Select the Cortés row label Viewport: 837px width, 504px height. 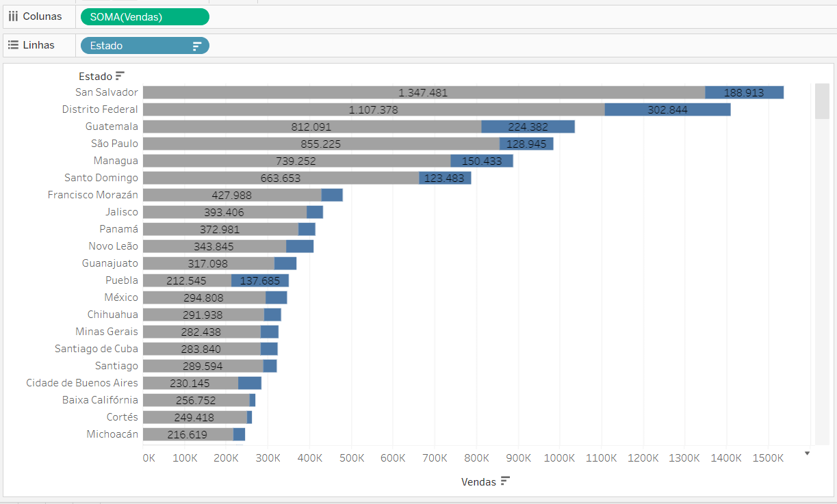123,417
